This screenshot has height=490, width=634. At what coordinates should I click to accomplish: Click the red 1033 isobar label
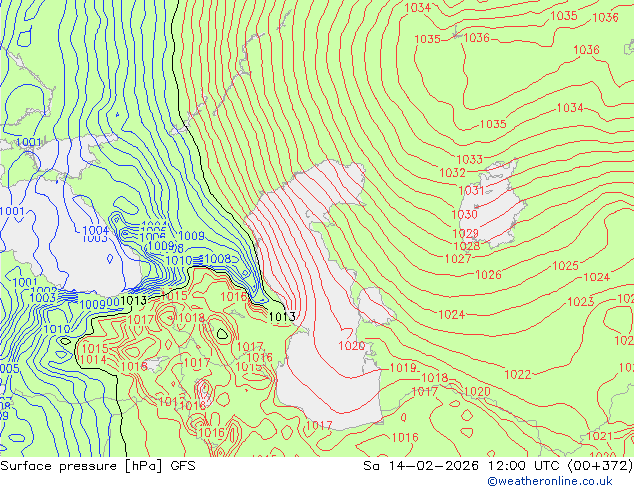(x=469, y=159)
